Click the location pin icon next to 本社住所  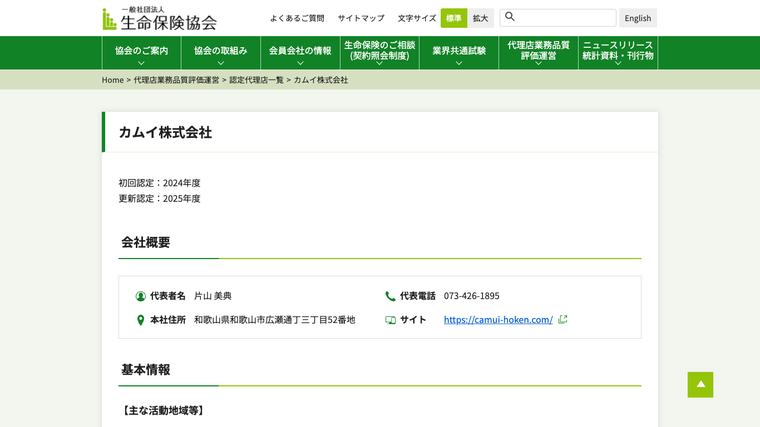141,320
